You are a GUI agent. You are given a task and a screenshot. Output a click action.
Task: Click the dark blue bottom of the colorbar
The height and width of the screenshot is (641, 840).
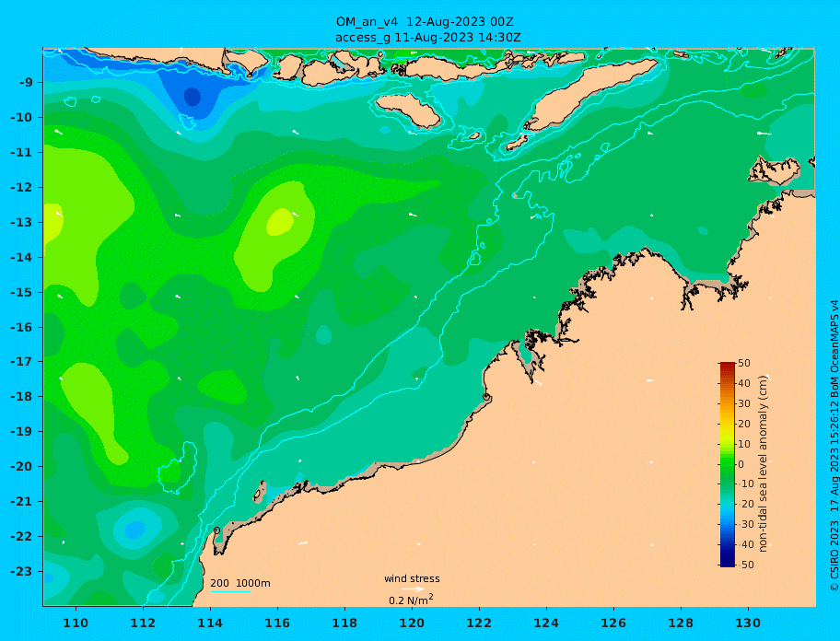coord(728,561)
